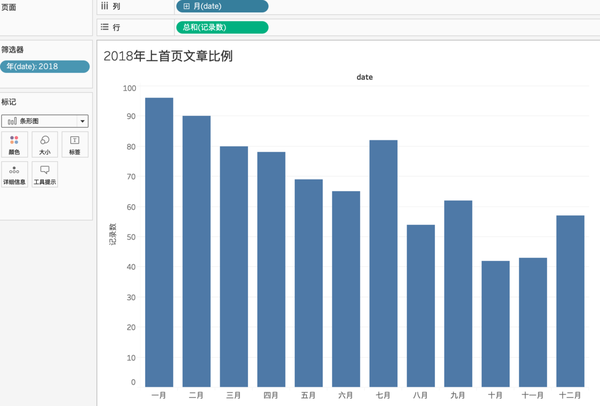Open the Detail (详细信息) marks card
The height and width of the screenshot is (406, 600).
point(14,174)
